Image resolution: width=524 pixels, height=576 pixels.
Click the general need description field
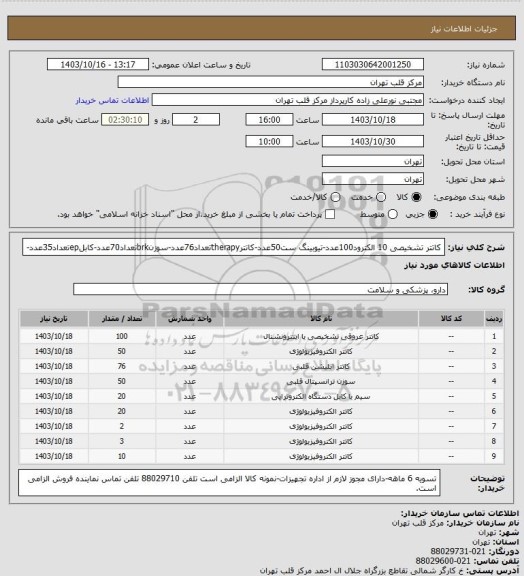click(x=233, y=247)
